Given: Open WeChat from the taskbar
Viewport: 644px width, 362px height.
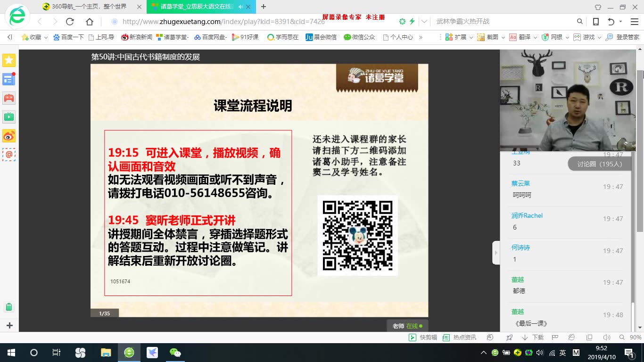Looking at the screenshot, I should click(x=175, y=353).
